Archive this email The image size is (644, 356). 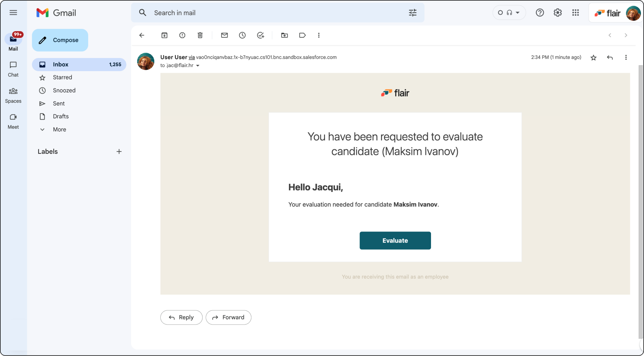(164, 35)
